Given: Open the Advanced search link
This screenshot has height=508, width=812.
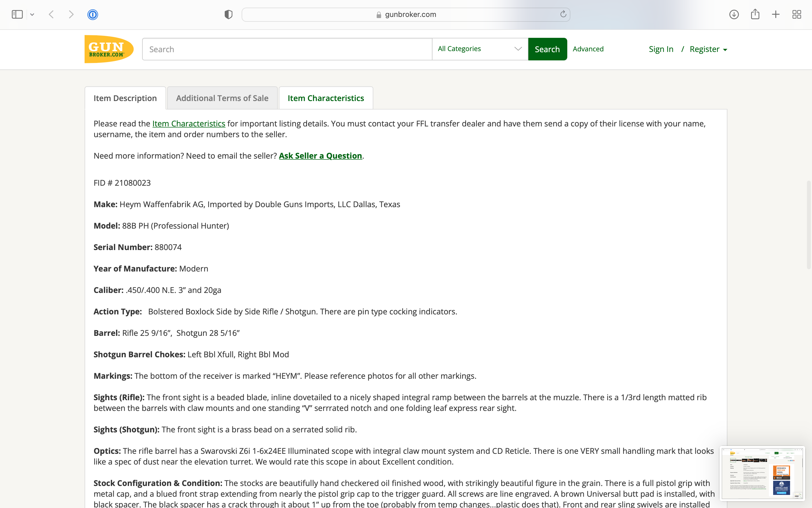Looking at the screenshot, I should tap(588, 49).
